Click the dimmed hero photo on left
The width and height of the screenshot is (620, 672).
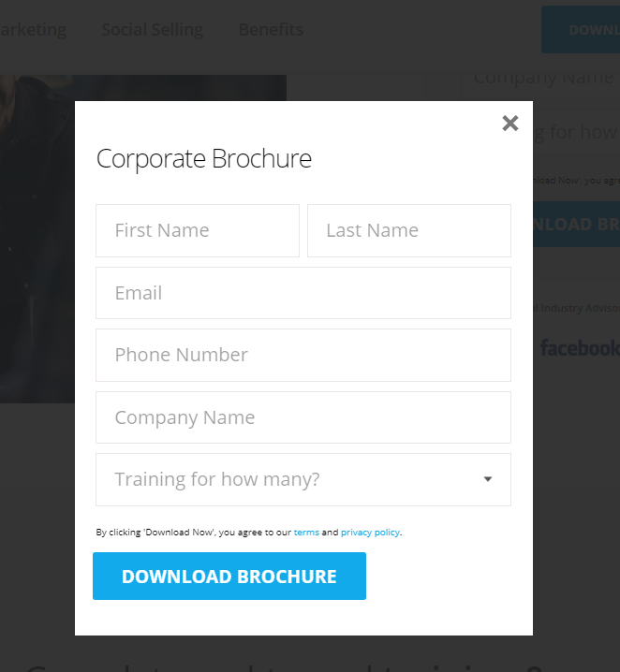(37, 240)
